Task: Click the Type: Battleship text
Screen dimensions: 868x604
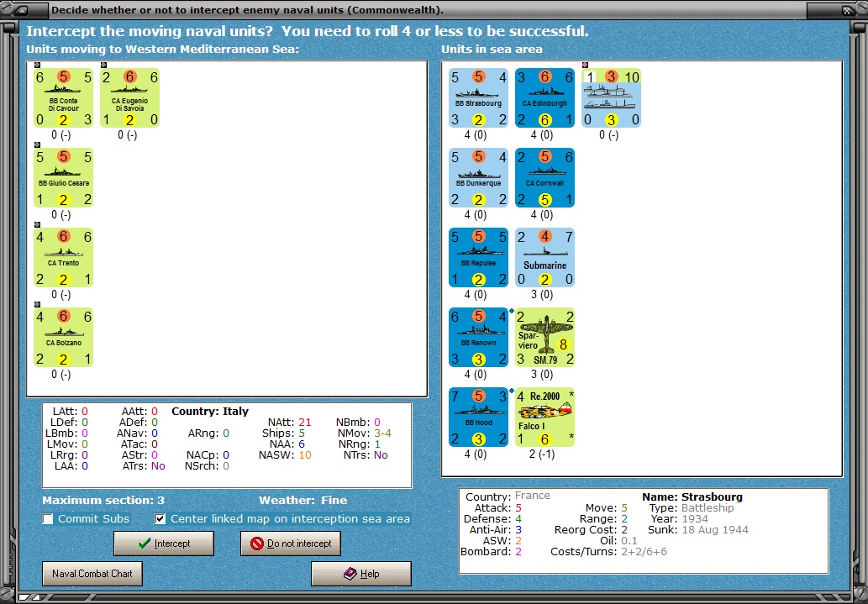Action: [692, 507]
